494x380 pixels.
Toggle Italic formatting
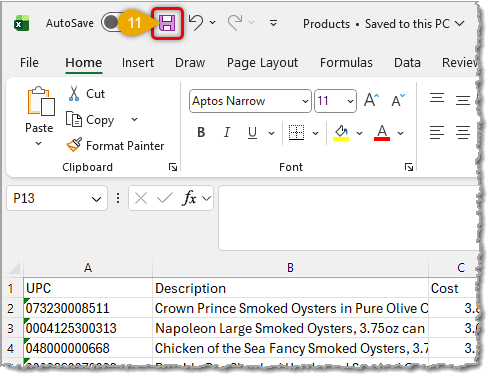pyautogui.click(x=227, y=133)
